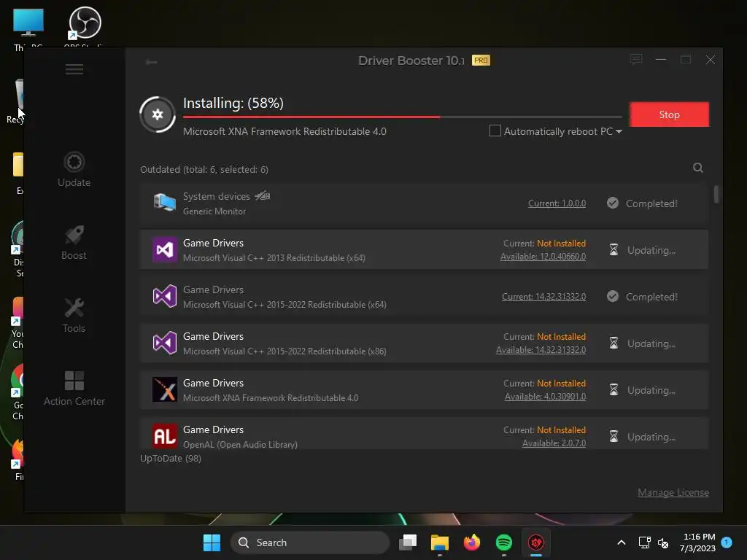
Task: Select Visual C++ 2015-2022 (x64) icon
Action: (x=164, y=296)
